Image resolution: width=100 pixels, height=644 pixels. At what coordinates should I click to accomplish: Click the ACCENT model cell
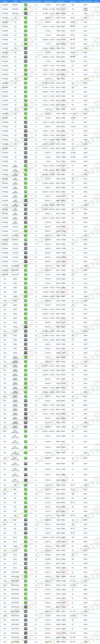coord(15,5)
